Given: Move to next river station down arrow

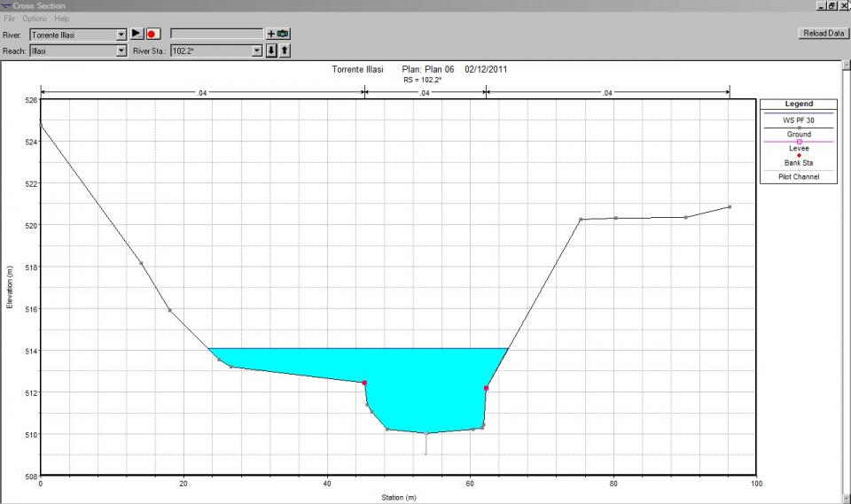Looking at the screenshot, I should (x=272, y=50).
